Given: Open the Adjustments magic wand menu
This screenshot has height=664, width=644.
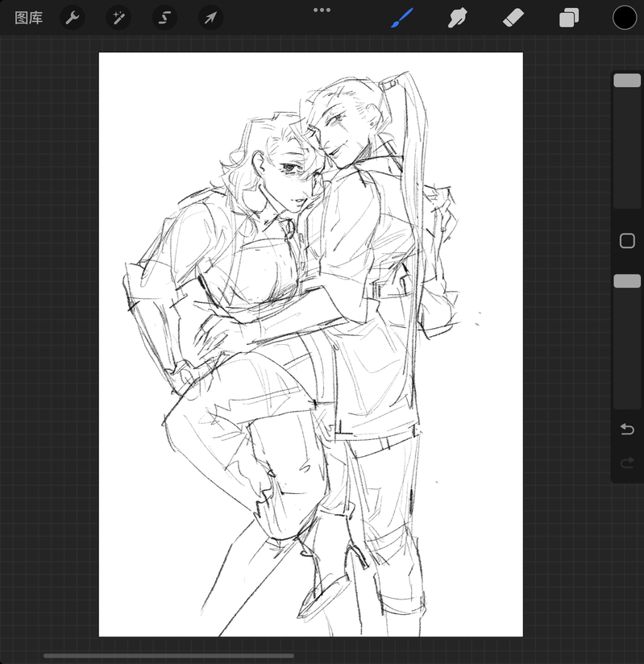Looking at the screenshot, I should [x=118, y=18].
